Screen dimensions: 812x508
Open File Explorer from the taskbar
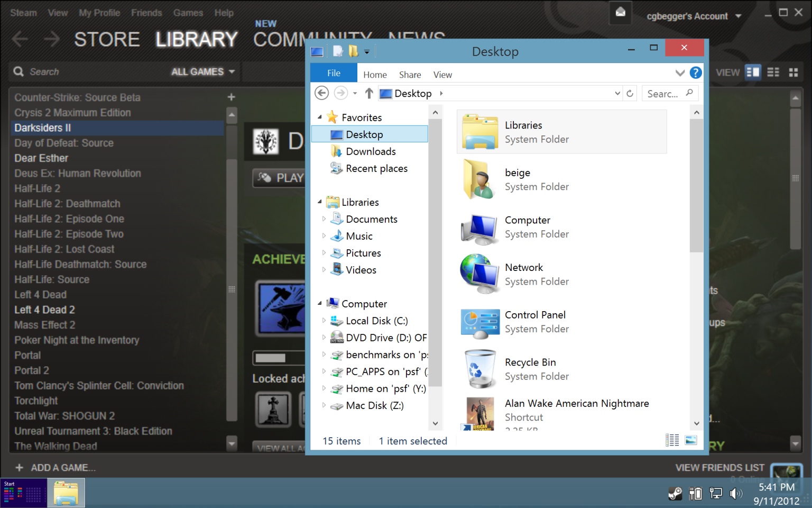click(x=66, y=493)
